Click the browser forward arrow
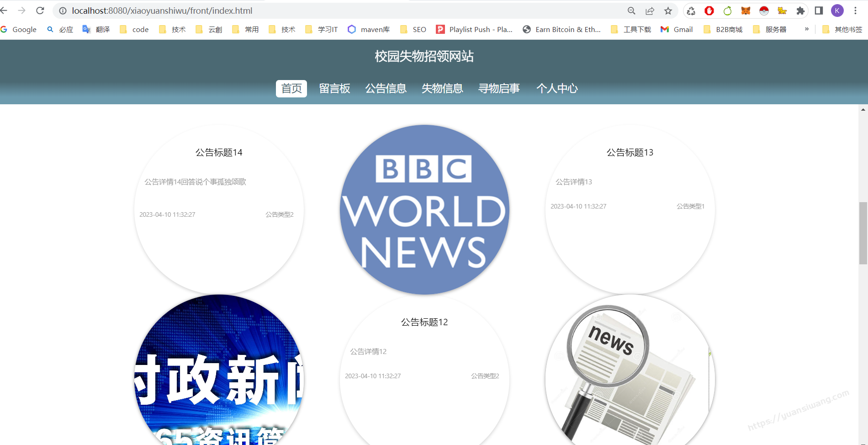Screen dimensions: 868x445 click(x=21, y=11)
